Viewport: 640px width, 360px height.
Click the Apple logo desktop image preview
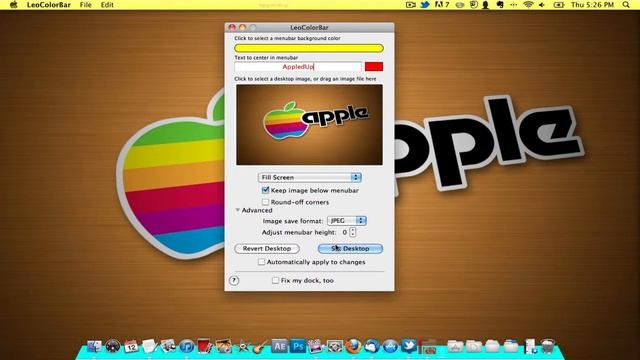click(309, 124)
